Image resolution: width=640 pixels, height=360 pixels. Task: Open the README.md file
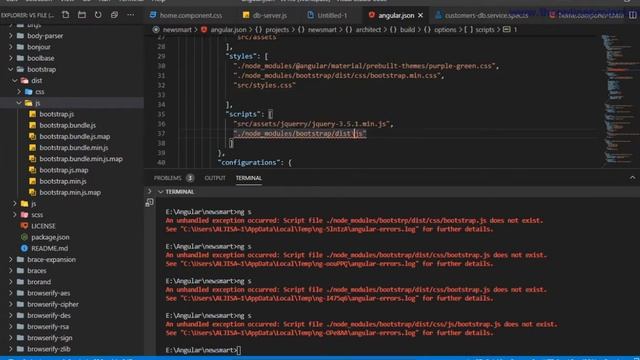pos(49,248)
